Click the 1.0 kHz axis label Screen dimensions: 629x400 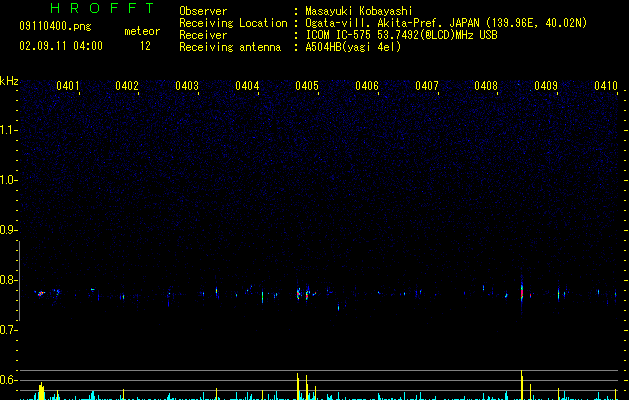(x=8, y=180)
